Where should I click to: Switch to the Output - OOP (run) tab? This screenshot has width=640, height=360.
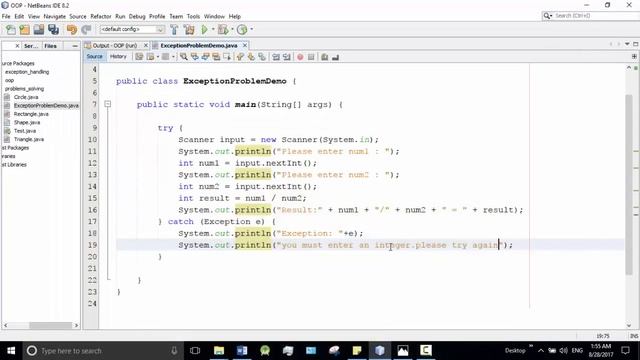(x=114, y=45)
